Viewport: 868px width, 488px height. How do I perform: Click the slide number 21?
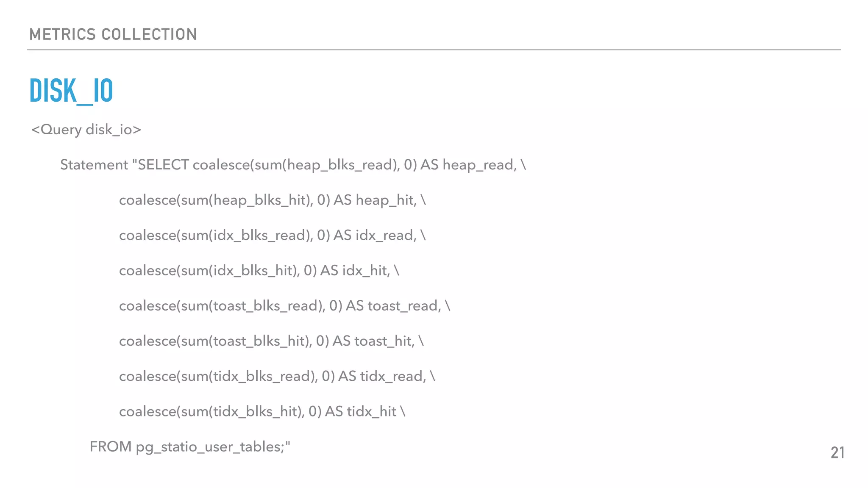pos(837,453)
